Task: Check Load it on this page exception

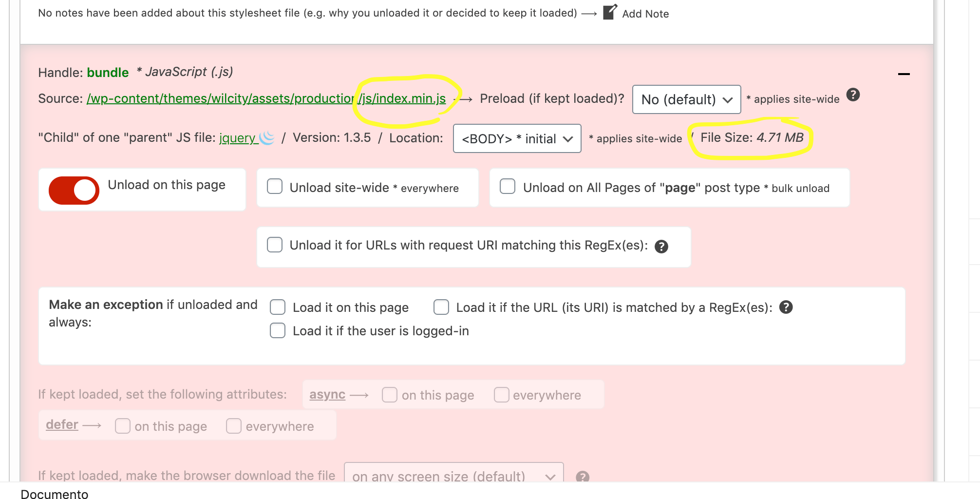Action: click(x=278, y=307)
